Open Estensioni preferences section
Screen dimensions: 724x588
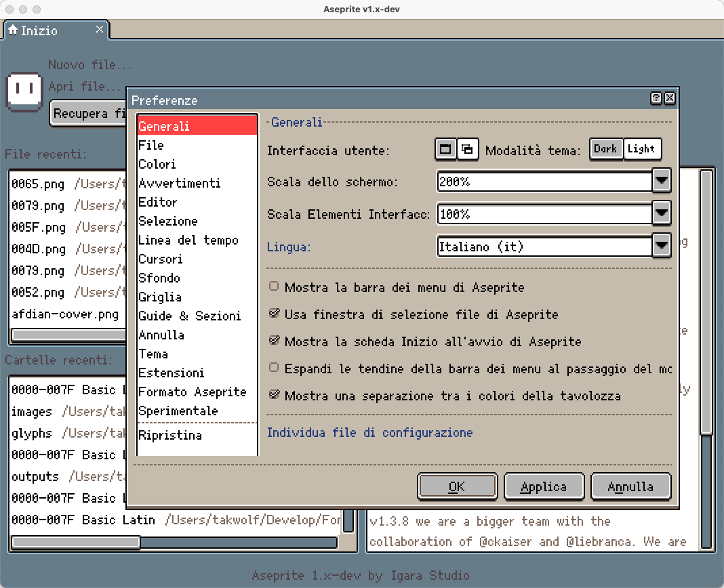[x=197, y=373]
